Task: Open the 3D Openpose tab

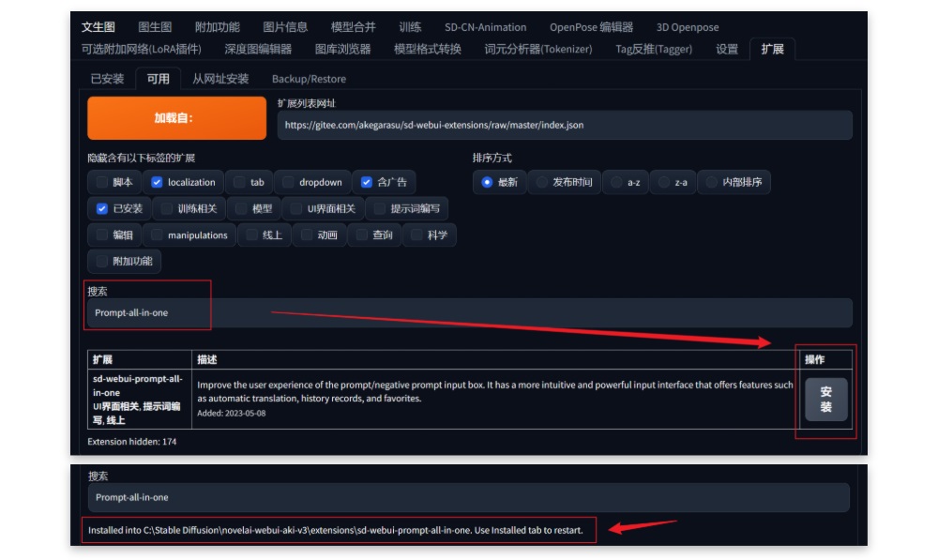Action: pyautogui.click(x=688, y=27)
